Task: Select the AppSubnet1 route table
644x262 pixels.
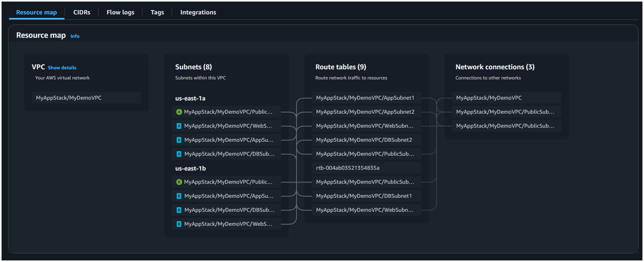Action: coord(365,98)
